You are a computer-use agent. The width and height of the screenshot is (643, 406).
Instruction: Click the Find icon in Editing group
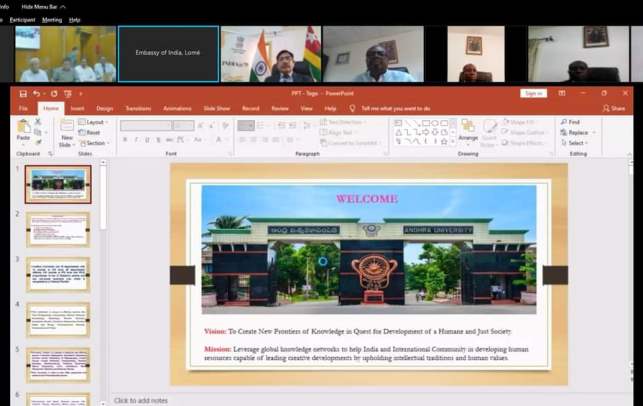573,121
